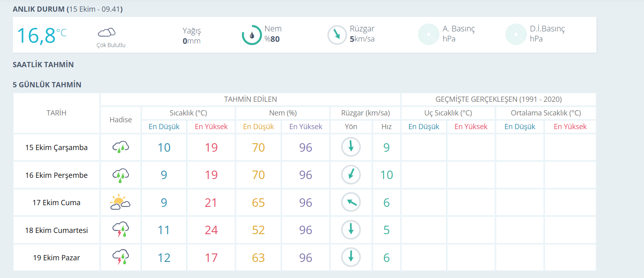Expand the SAATLİK TAHMİN section
644x278 pixels.
point(43,65)
